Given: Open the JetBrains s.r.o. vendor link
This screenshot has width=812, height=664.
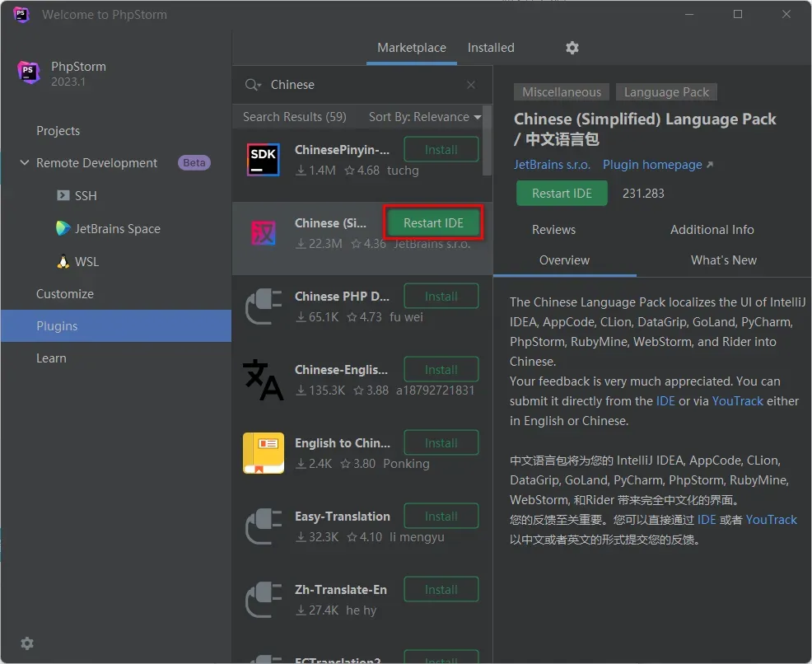Looking at the screenshot, I should tap(552, 165).
